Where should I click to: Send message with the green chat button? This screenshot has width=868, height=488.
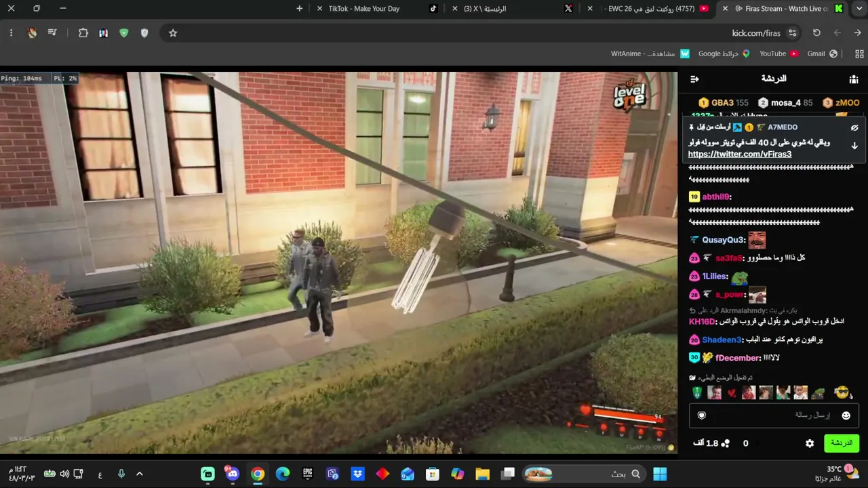pyautogui.click(x=842, y=443)
